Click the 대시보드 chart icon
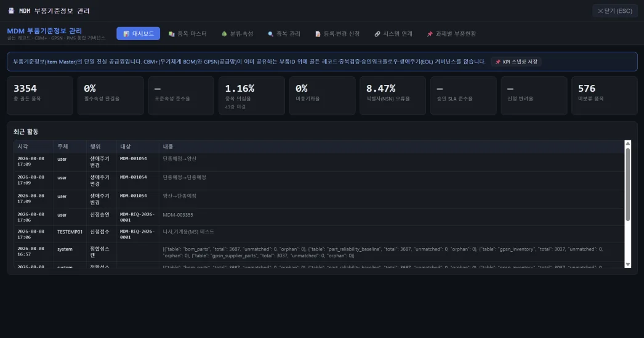The height and width of the screenshot is (338, 644). point(126,34)
